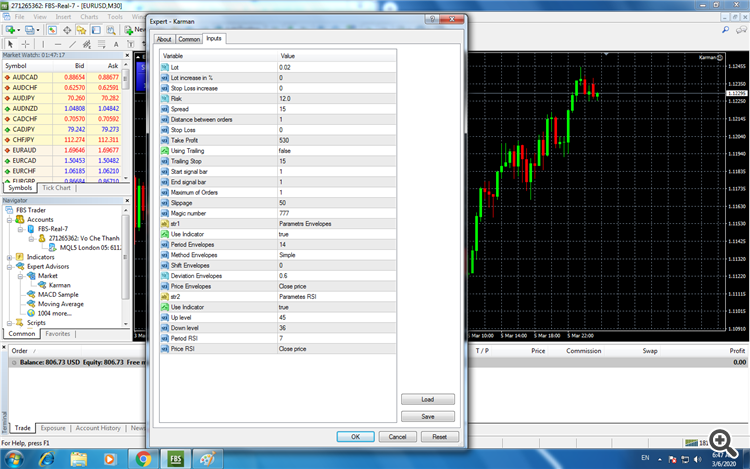The height and width of the screenshot is (469, 750).
Task: Open FBS Trader taskbar button
Action: (176, 459)
